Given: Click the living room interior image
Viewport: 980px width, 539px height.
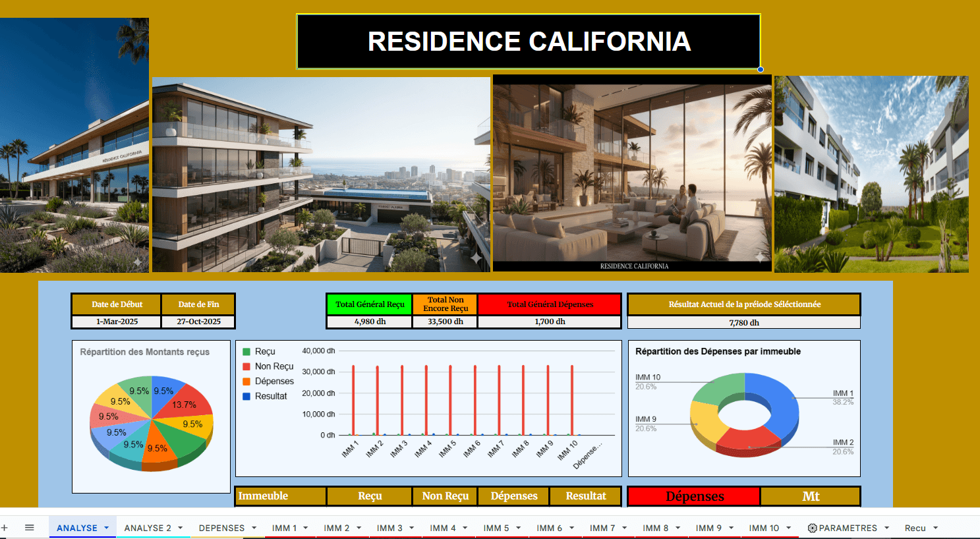Looking at the screenshot, I should pos(632,173).
